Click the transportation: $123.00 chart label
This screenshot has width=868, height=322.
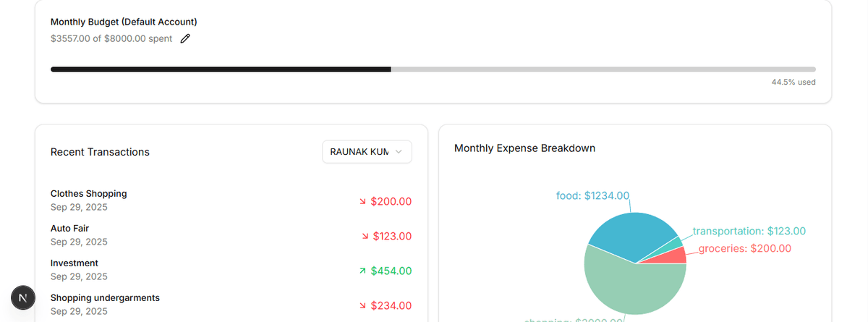(749, 232)
